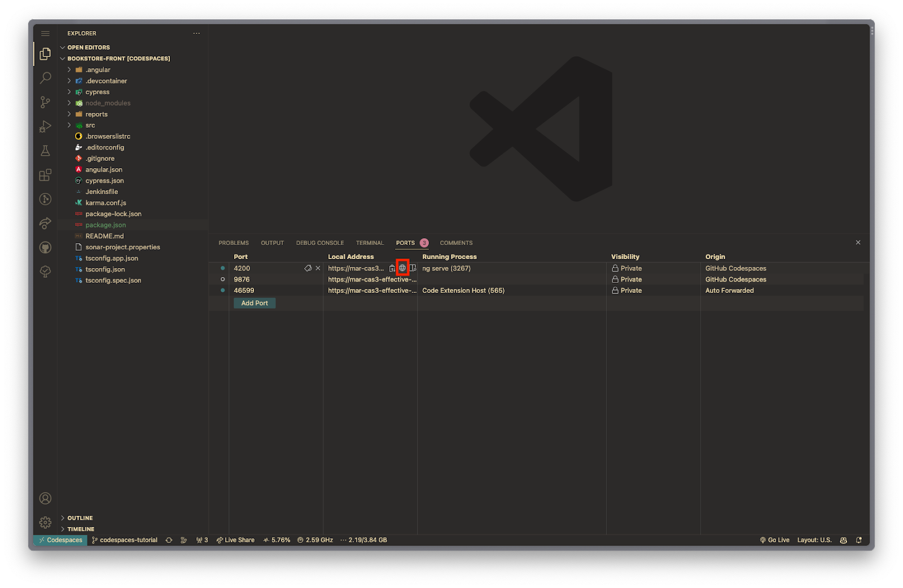
Task: Click the synchronize changes status icon
Action: (169, 540)
